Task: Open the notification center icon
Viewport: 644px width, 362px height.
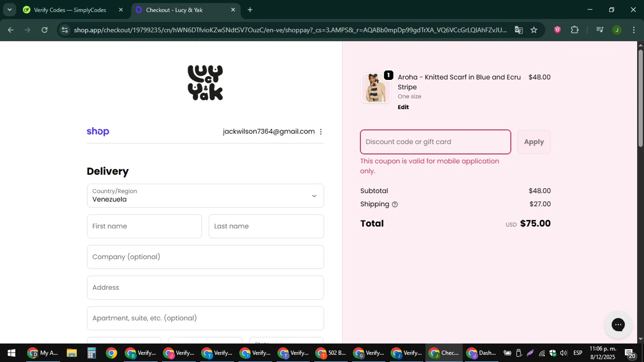Action: (x=630, y=353)
